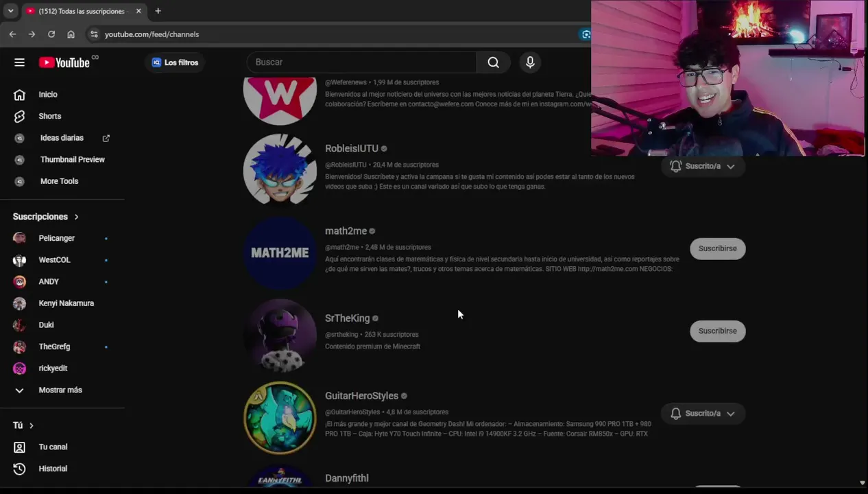Click browser back arrow
The width and height of the screenshot is (868, 494).
click(x=12, y=34)
